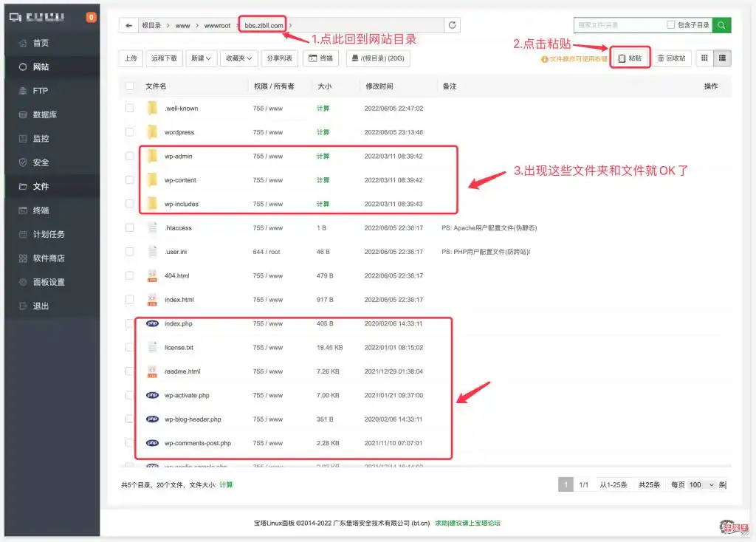Expand the 收藏夹 favorites dropdown

(x=238, y=58)
